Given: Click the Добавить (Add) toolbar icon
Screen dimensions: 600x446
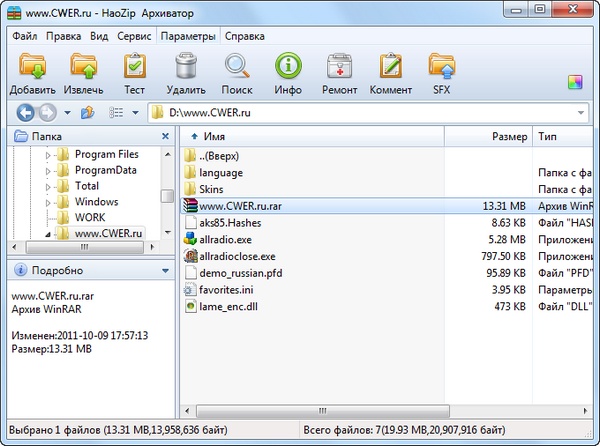Looking at the screenshot, I should click(x=32, y=69).
